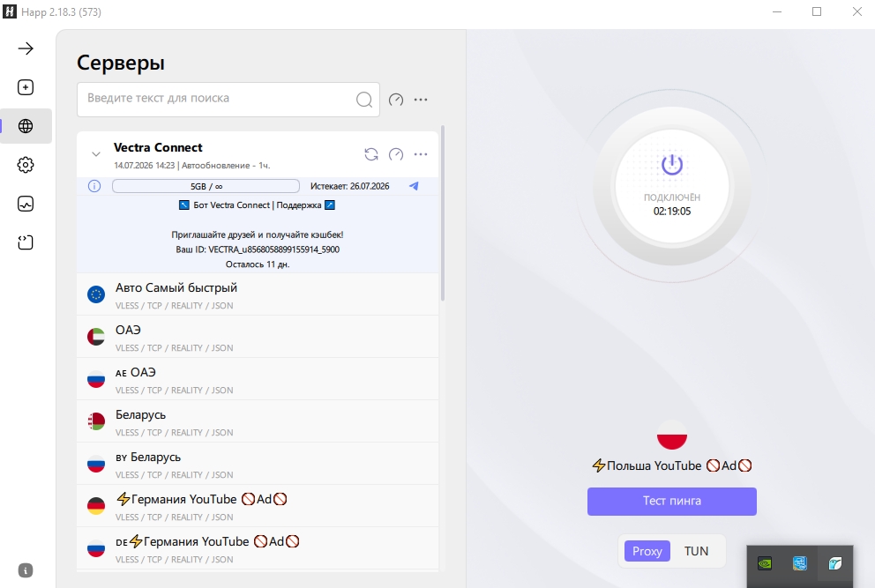
Task: Open the add subscription plus icon
Action: pyautogui.click(x=26, y=87)
